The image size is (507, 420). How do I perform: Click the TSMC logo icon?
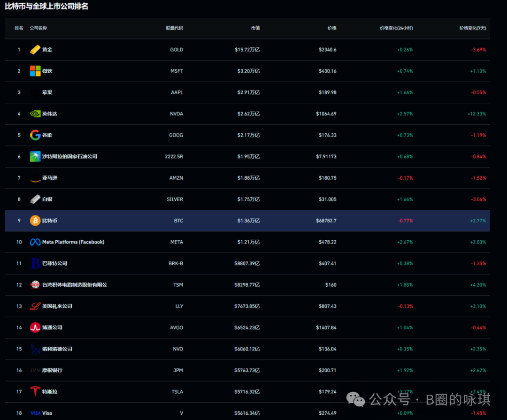tap(35, 284)
